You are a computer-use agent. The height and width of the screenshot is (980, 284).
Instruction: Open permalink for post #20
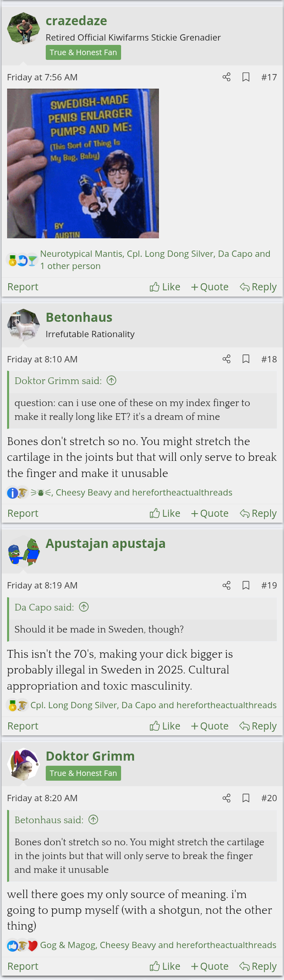tap(269, 798)
